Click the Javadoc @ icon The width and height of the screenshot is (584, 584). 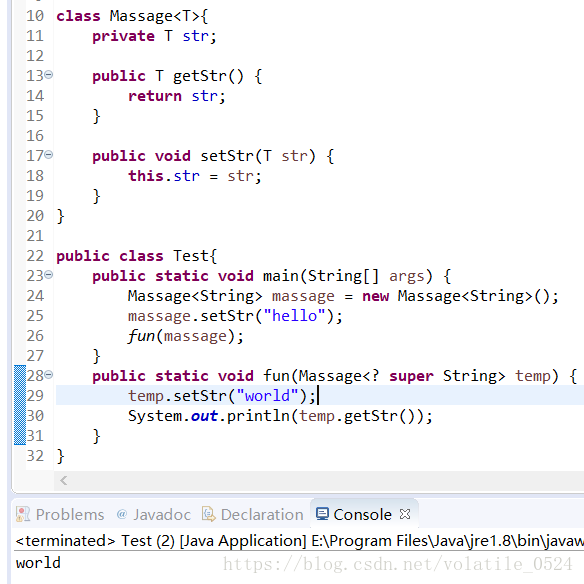(x=122, y=514)
